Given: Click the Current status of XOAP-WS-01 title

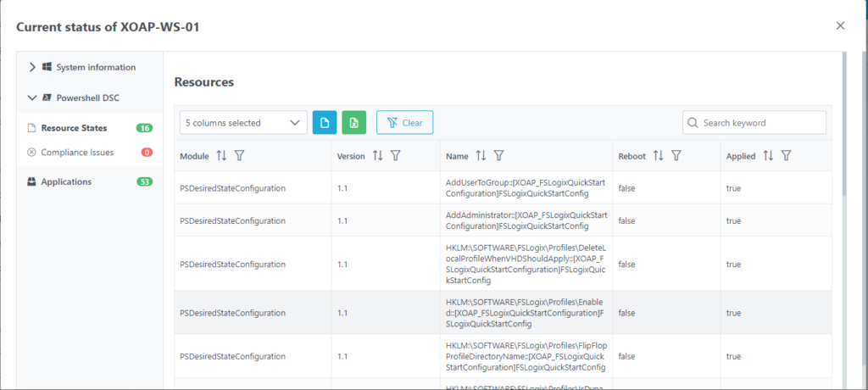Looking at the screenshot, I should (108, 26).
